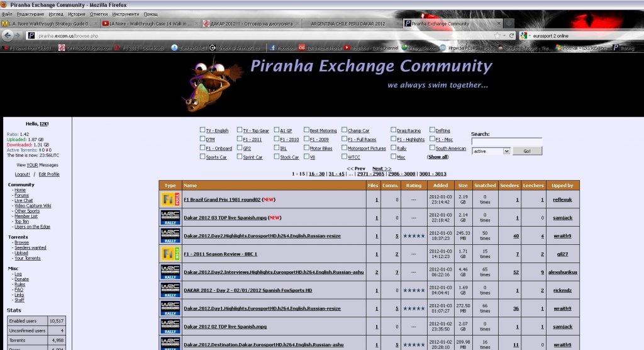Screen dimensions: 644x350
Task: Go to page range 16 - 30
Action: click(x=317, y=174)
